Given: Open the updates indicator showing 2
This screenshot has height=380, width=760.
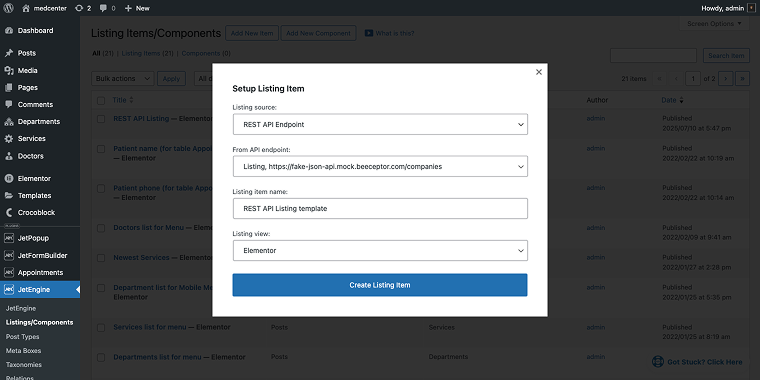Looking at the screenshot, I should 83,8.
